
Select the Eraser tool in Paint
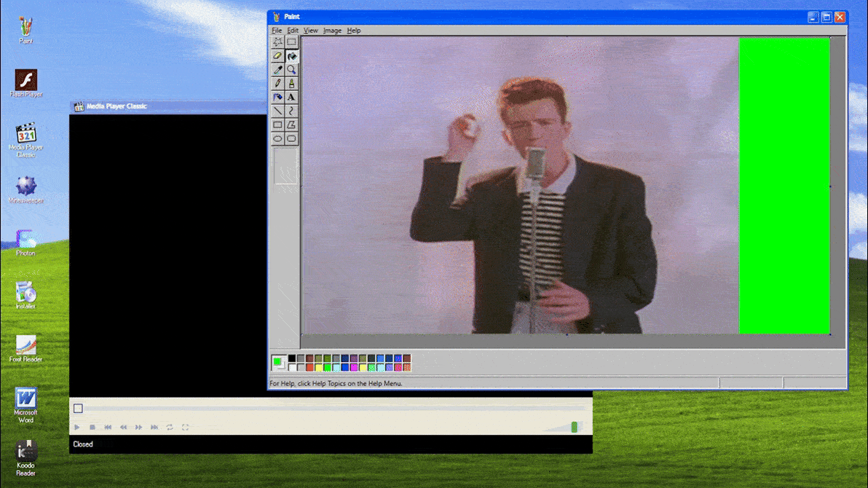coord(277,56)
